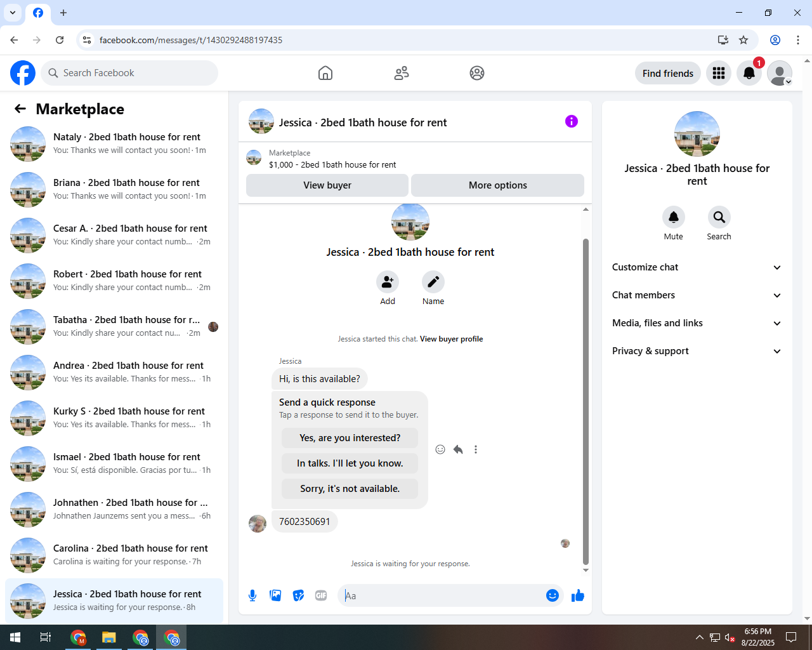Expand Chat members section

point(697,295)
